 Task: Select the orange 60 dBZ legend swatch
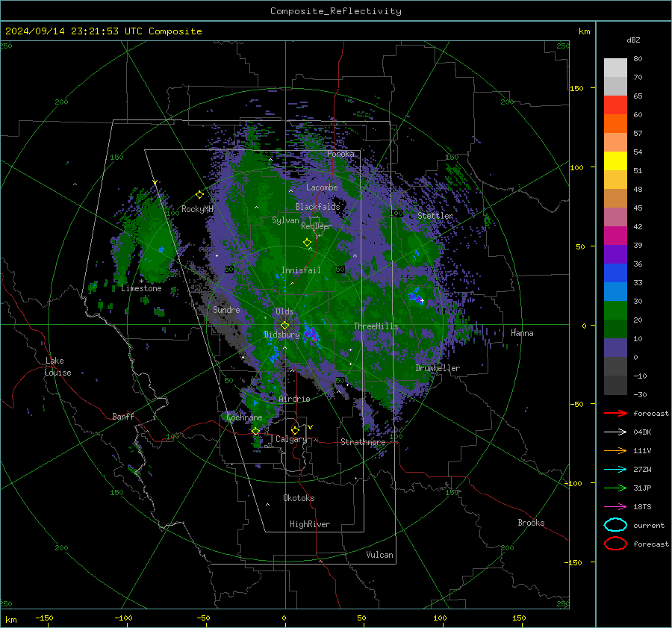pyautogui.click(x=615, y=124)
